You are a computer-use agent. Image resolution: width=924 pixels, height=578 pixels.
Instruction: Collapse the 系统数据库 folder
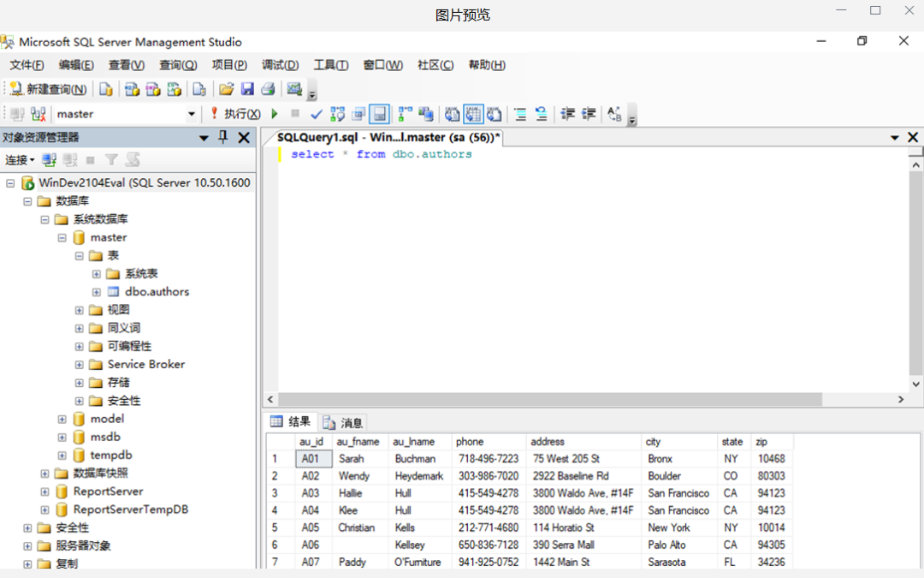44,220
